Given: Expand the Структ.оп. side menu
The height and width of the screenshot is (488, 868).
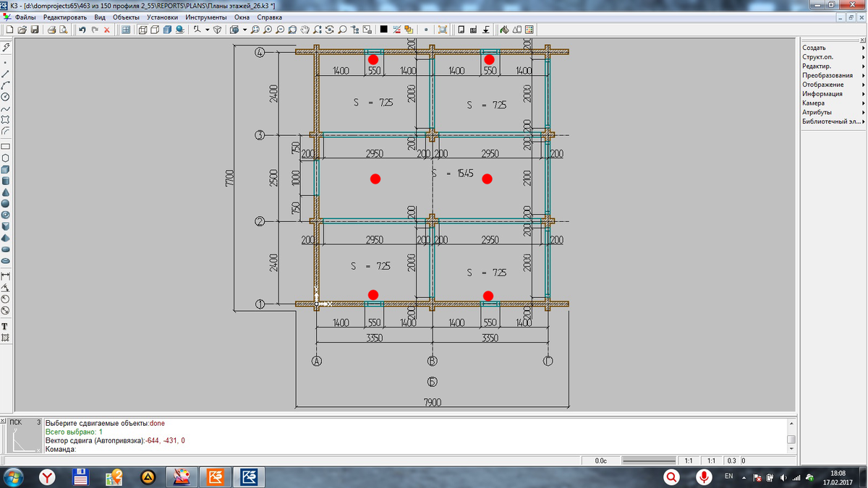Looking at the screenshot, I should pos(833,57).
